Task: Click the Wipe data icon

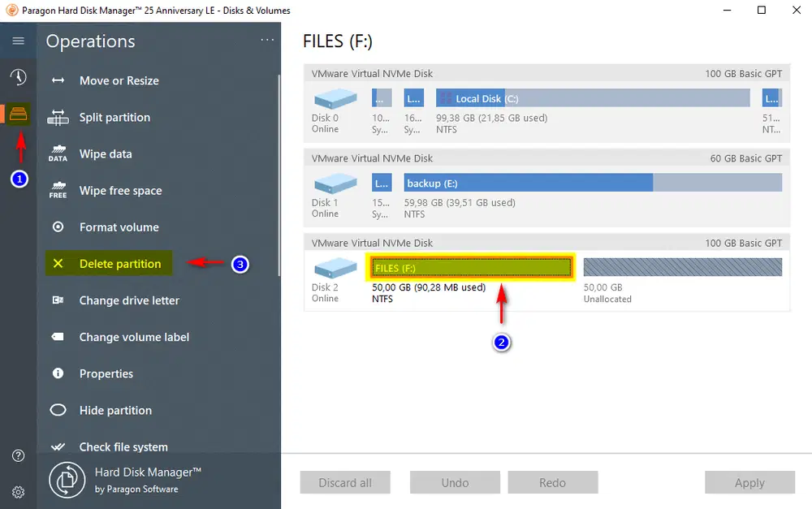Action: [x=58, y=153]
